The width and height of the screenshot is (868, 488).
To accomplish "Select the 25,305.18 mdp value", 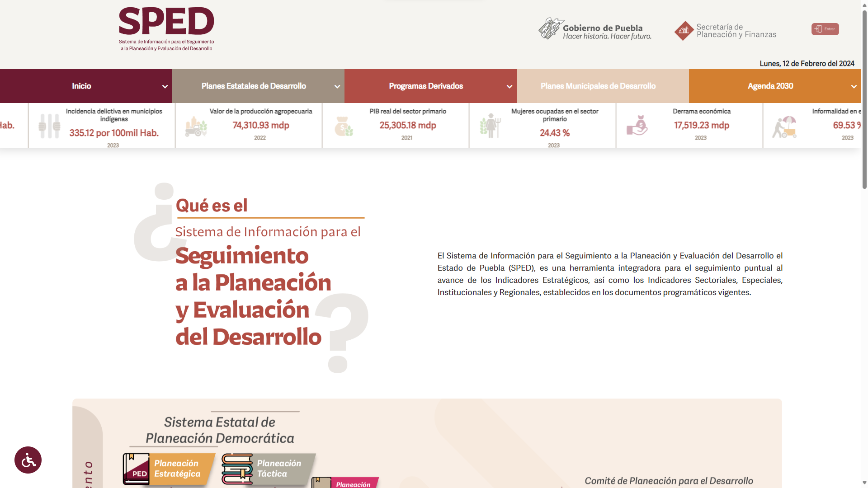I will point(408,125).
